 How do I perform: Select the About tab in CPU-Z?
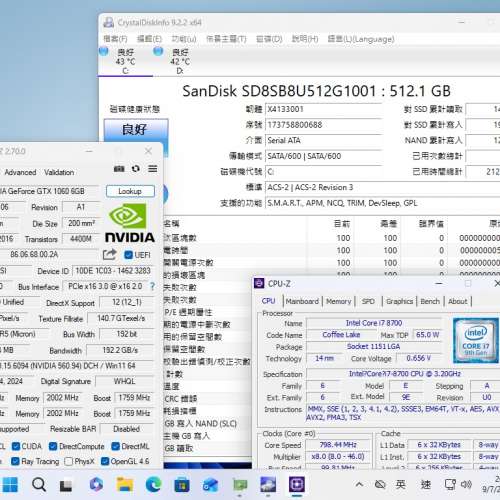[x=458, y=301]
